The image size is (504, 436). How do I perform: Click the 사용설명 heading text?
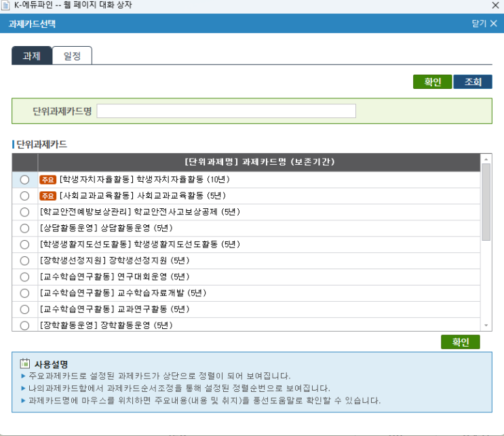point(51,364)
